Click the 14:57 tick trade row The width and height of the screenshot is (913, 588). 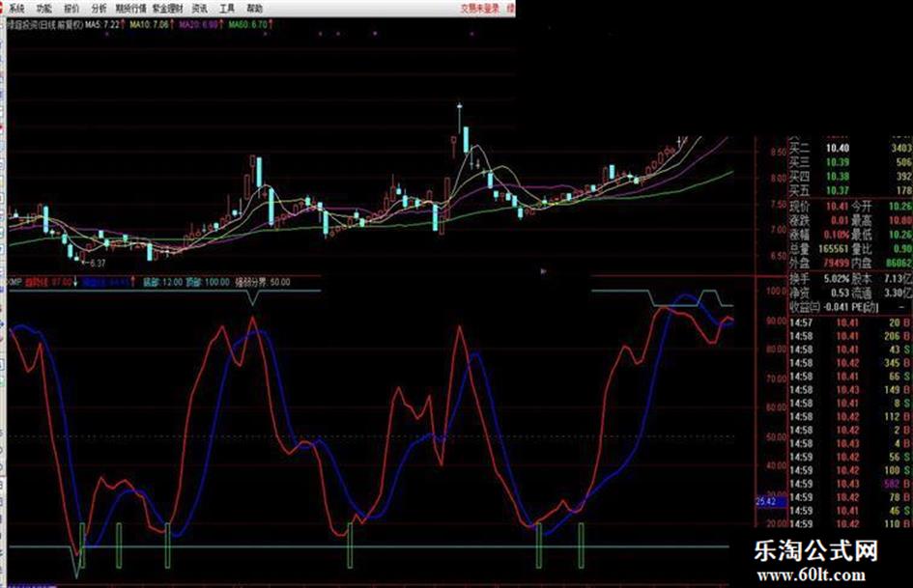pos(851,322)
